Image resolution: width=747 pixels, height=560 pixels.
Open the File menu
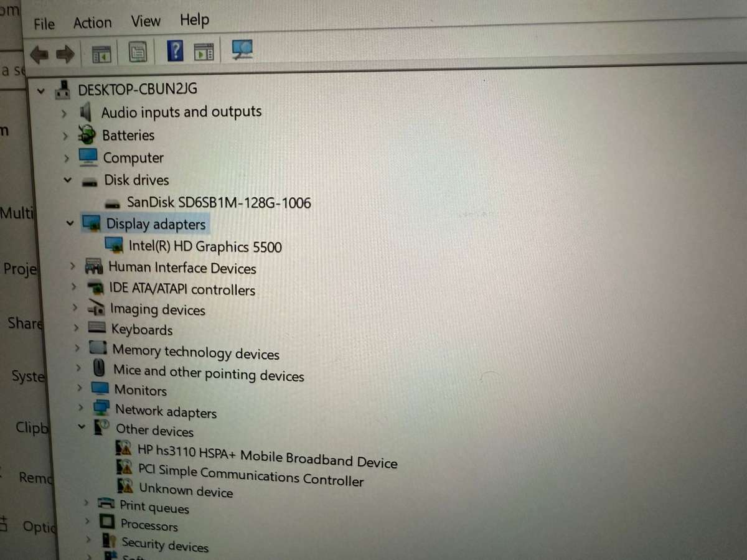[x=43, y=22]
